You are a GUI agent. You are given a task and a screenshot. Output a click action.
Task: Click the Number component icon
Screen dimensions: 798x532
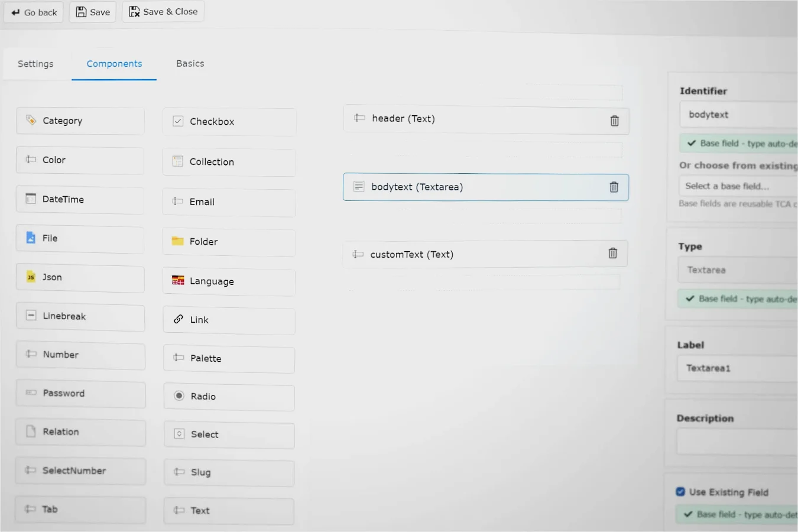tap(31, 354)
